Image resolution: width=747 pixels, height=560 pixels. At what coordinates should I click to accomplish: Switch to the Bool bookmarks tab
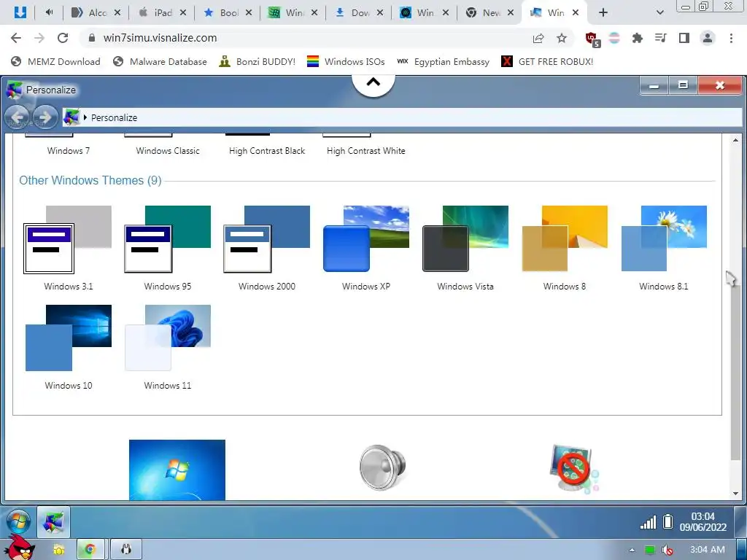(x=228, y=13)
